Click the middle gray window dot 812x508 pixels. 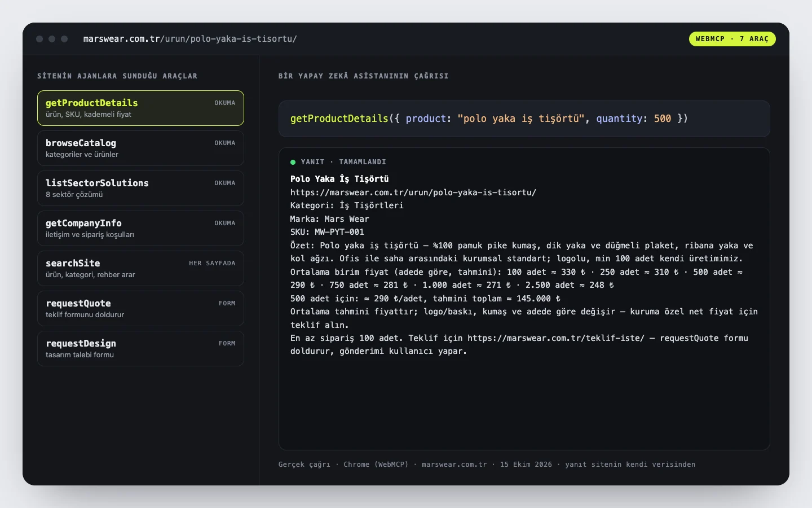pos(52,39)
